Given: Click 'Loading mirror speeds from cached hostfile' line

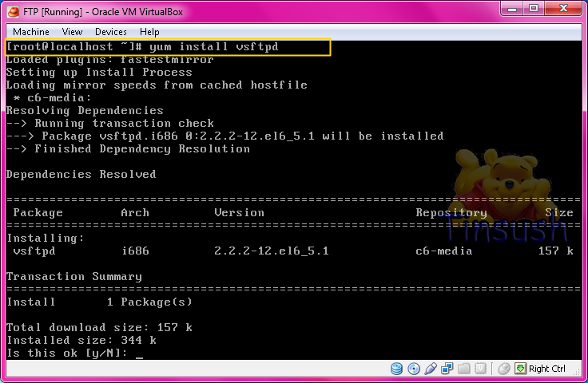Looking at the screenshot, I should click(x=157, y=85).
